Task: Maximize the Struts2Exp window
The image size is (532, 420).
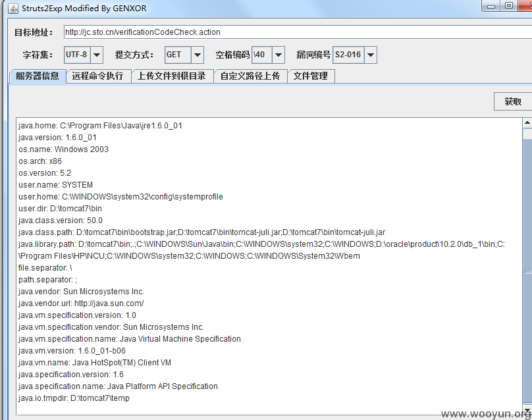Action: tap(508, 6)
